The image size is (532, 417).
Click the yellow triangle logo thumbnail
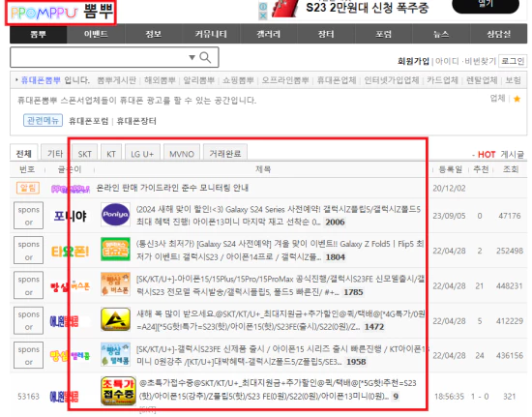pos(115,319)
